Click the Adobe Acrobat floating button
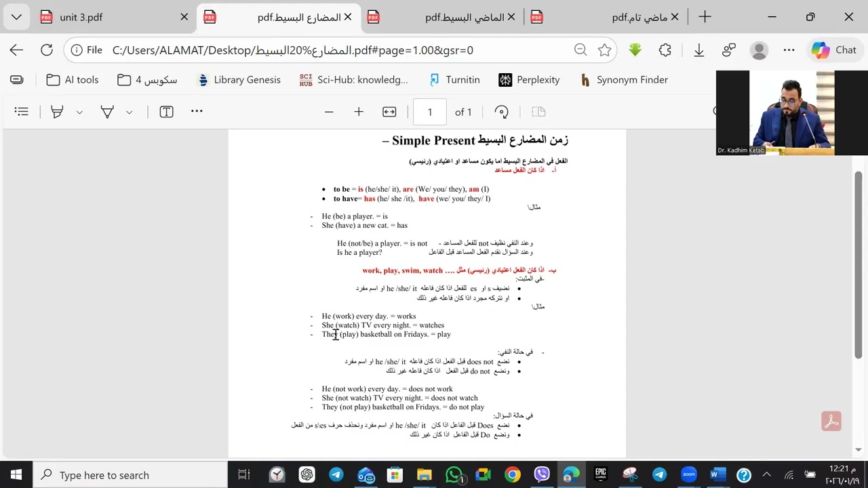The width and height of the screenshot is (868, 488). tap(831, 421)
